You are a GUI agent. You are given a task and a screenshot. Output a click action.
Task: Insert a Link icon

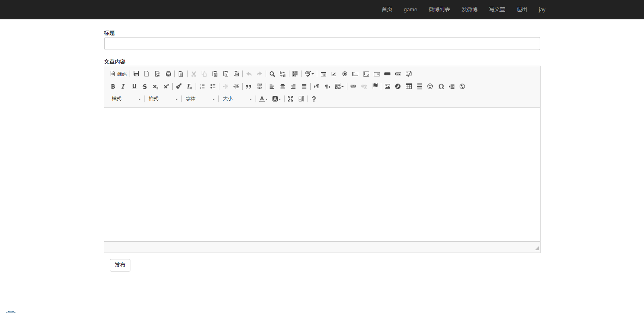(x=353, y=87)
